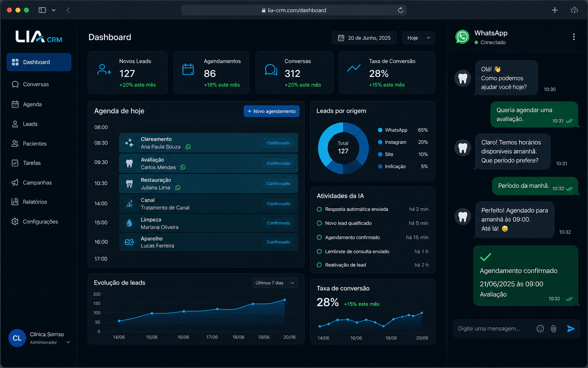Open Configurações in the sidebar
Viewport: 588px width, 368px height.
pos(39,221)
